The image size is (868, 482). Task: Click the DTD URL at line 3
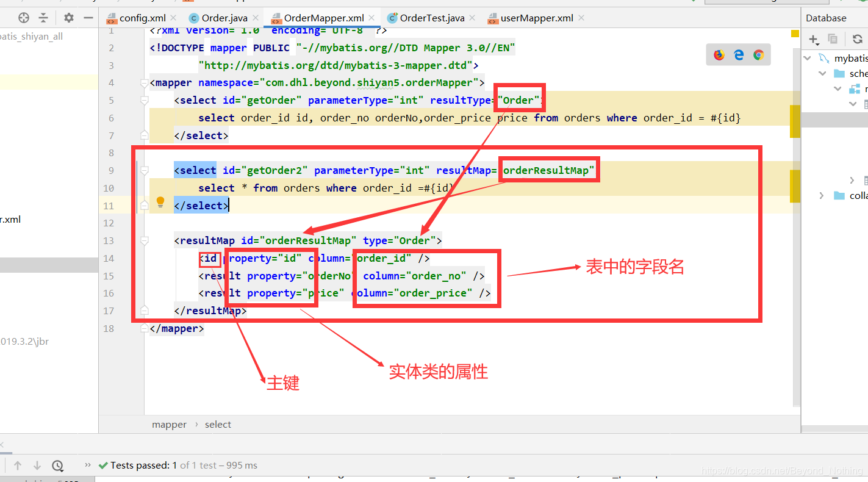(x=335, y=65)
